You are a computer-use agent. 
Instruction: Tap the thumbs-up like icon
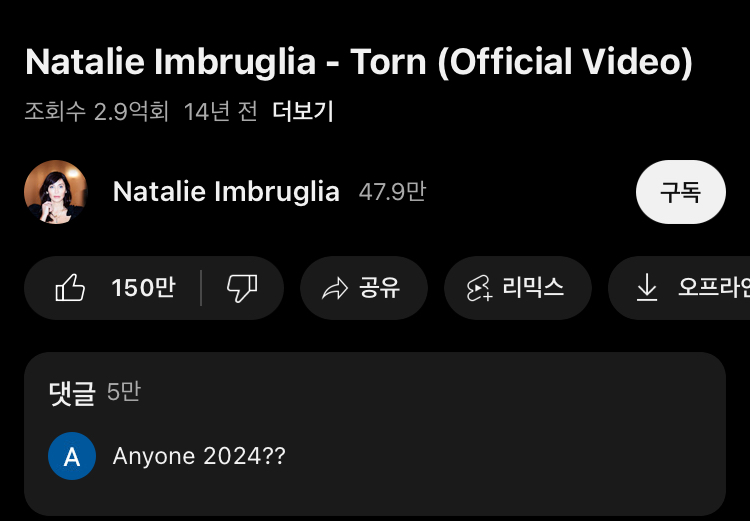click(70, 288)
